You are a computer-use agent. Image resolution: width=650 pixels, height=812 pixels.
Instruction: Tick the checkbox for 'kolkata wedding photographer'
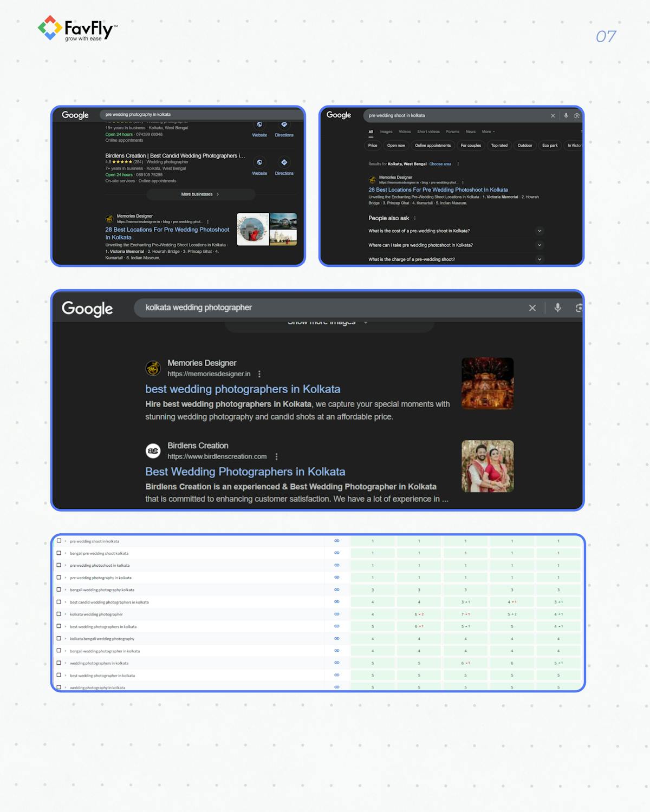point(60,614)
